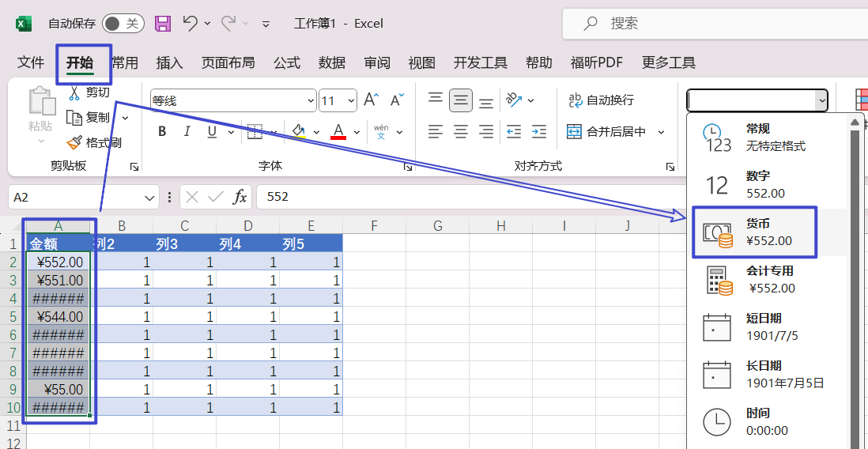Toggle the Wrap Text (自动换行) button
The image size is (868, 449).
pyautogui.click(x=601, y=100)
